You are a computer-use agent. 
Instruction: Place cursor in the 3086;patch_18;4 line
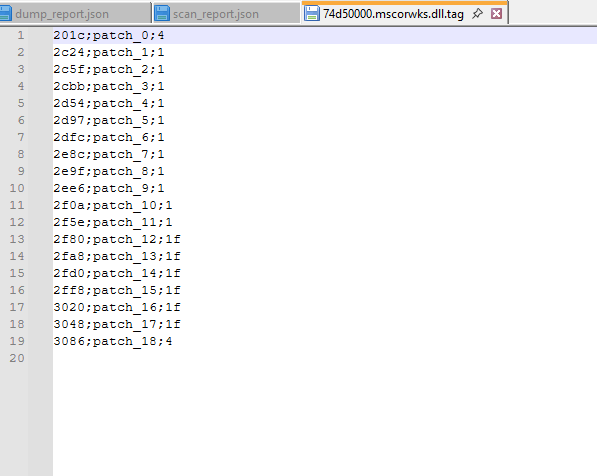[x=113, y=341]
